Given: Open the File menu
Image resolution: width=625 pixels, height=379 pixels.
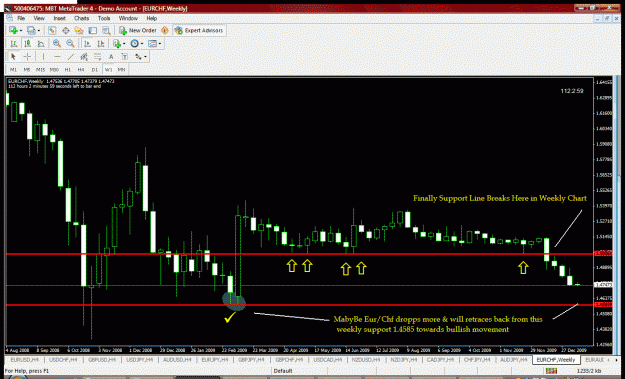Looking at the screenshot, I should click(x=21, y=18).
